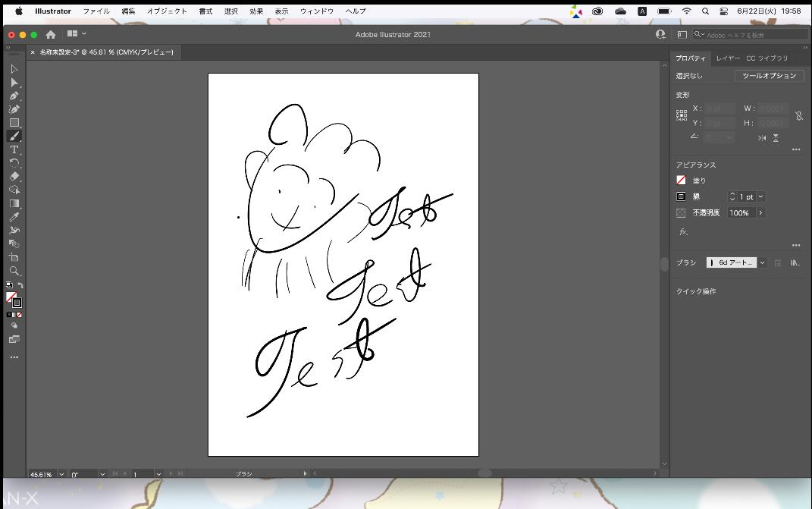The image size is (812, 509).
Task: Click the Adobe help search field
Action: (x=751, y=35)
